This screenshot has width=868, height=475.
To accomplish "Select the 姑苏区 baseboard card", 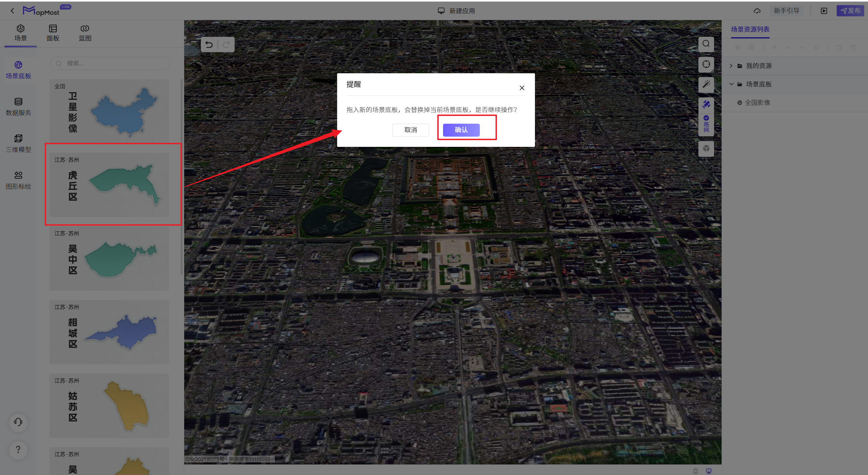I will coord(109,405).
